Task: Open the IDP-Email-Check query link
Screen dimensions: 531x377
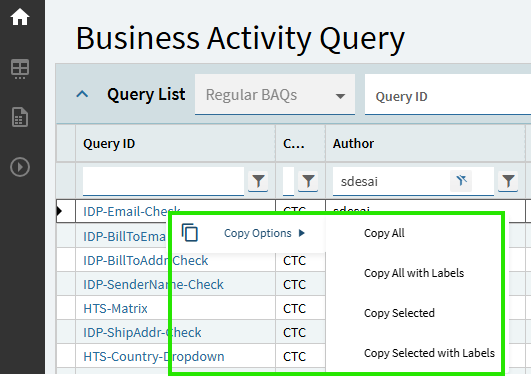Action: tap(132, 211)
